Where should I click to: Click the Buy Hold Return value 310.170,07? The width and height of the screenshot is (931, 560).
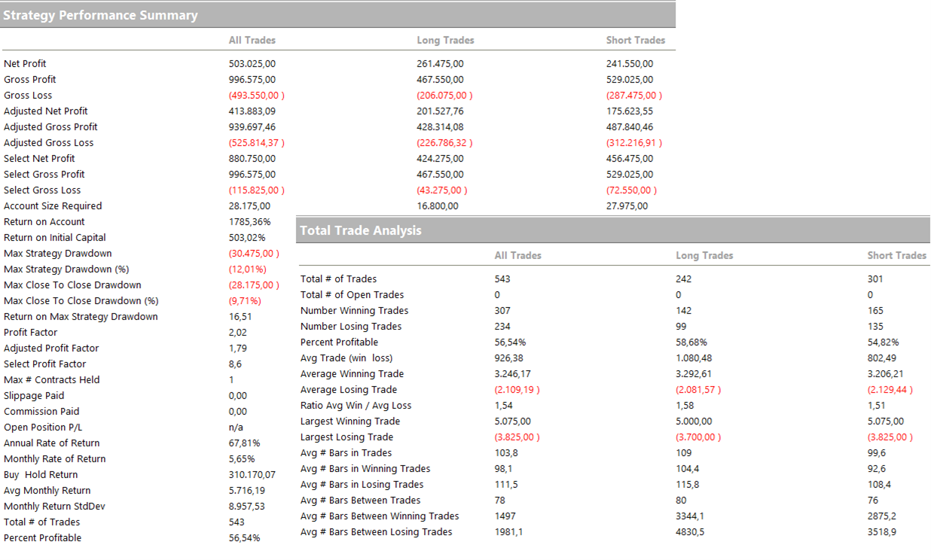252,475
